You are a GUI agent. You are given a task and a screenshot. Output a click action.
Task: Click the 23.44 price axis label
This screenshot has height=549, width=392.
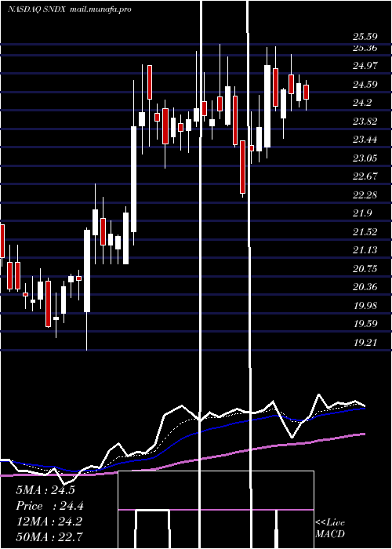(x=365, y=140)
